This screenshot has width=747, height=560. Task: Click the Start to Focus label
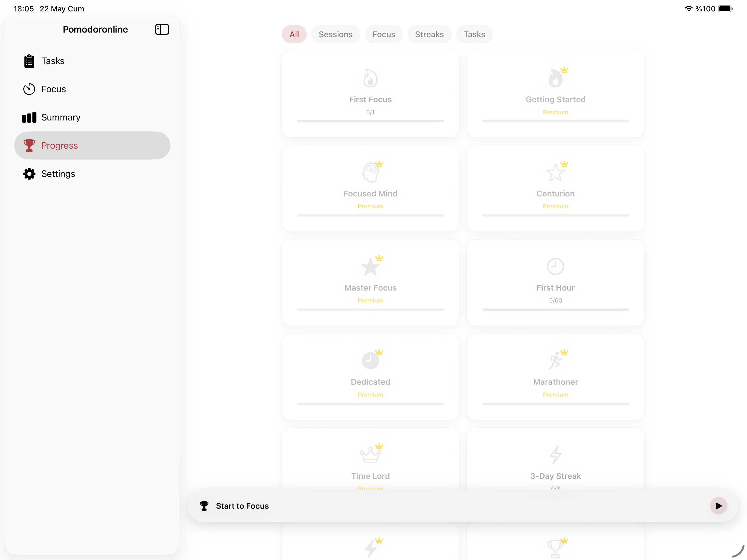[x=242, y=506]
